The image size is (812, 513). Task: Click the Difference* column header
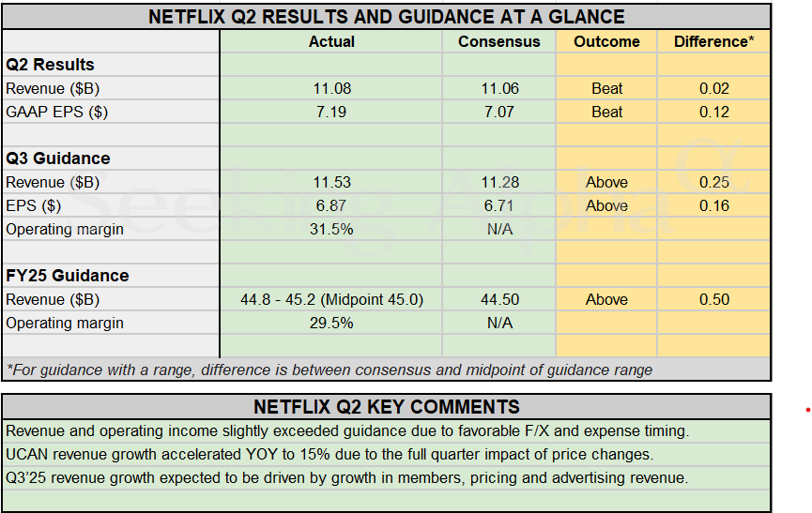[713, 41]
